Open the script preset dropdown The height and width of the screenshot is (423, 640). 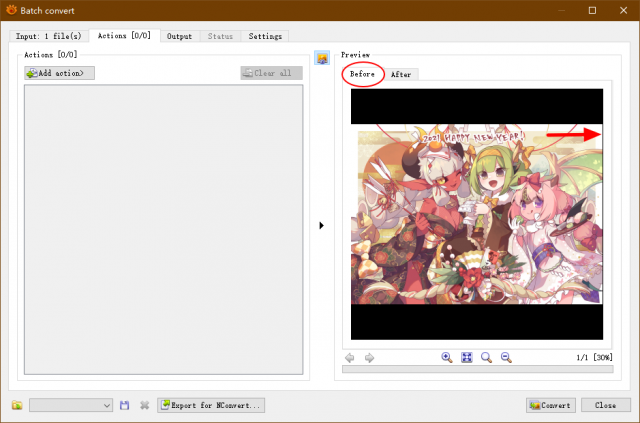[x=71, y=405]
